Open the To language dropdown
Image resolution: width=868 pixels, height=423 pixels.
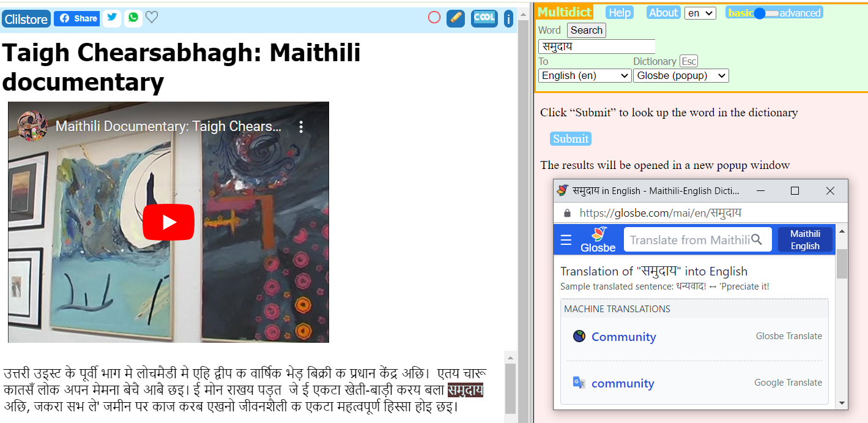click(584, 75)
